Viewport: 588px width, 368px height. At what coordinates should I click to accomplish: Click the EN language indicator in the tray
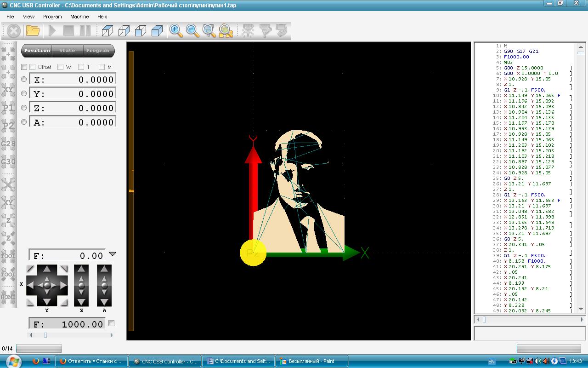coord(492,362)
